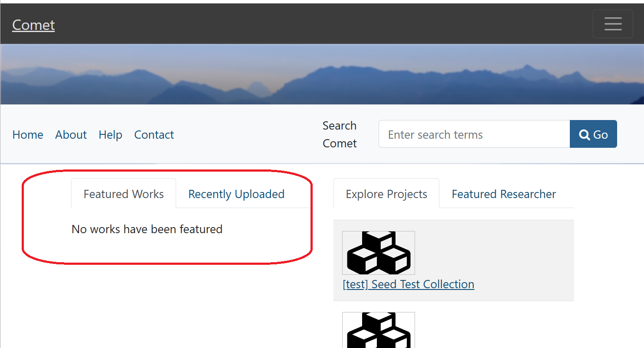644x348 pixels.
Task: Click the second collection cubes icon
Action: tap(379, 330)
